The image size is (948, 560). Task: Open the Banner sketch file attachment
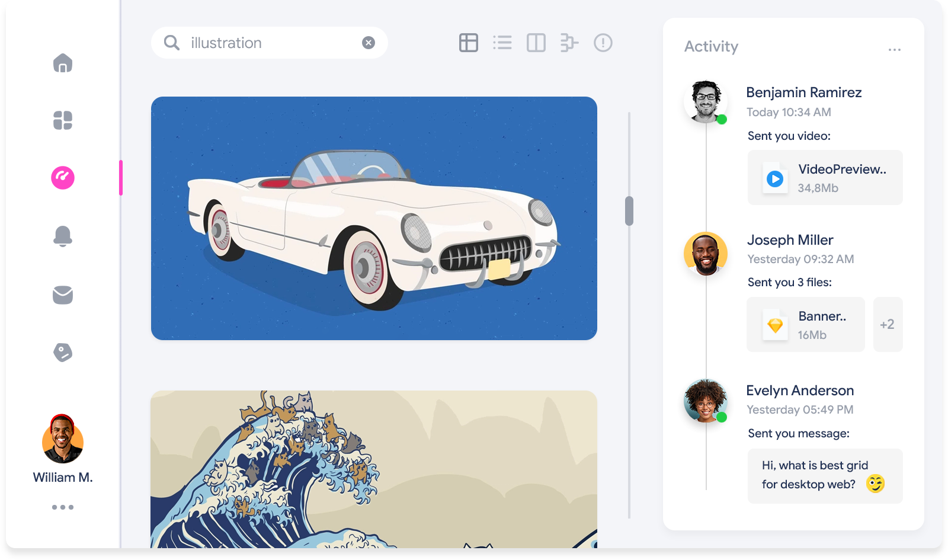coord(805,324)
